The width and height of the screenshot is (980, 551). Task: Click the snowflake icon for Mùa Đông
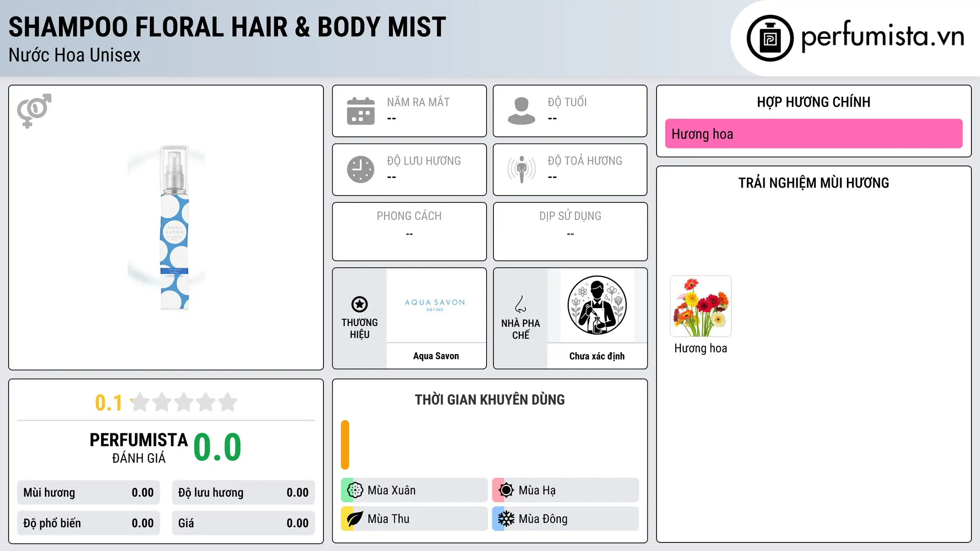coord(506,519)
